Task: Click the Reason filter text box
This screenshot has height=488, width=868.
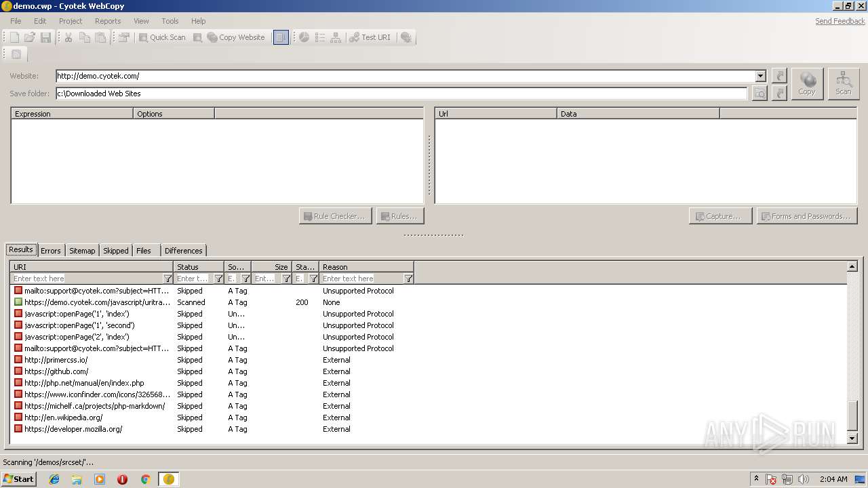Action: click(362, 279)
